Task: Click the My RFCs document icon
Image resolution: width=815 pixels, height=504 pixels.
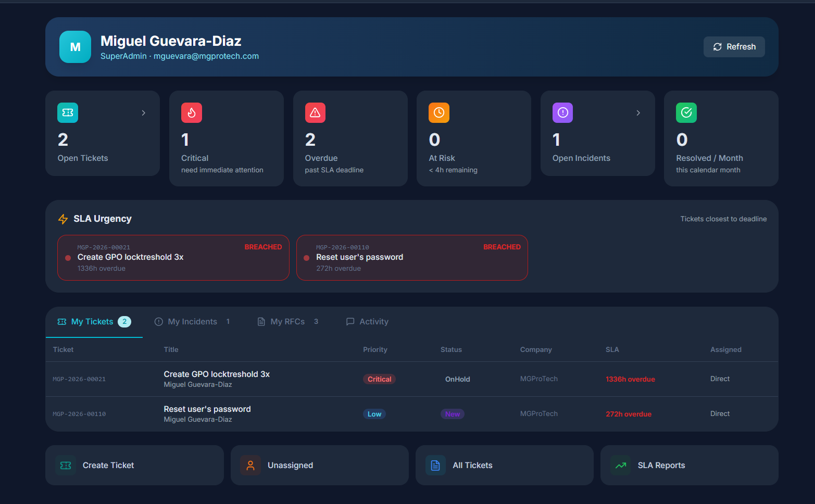Action: point(261,322)
